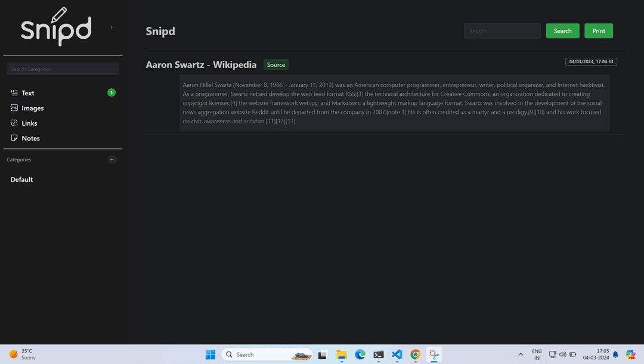Open the Notes section
644x364 pixels.
tap(31, 138)
